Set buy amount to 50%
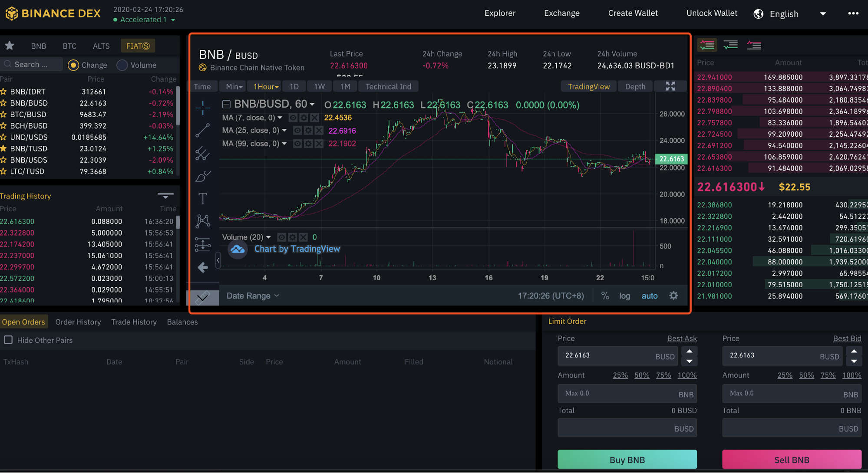This screenshot has height=473, width=868. [x=642, y=375]
